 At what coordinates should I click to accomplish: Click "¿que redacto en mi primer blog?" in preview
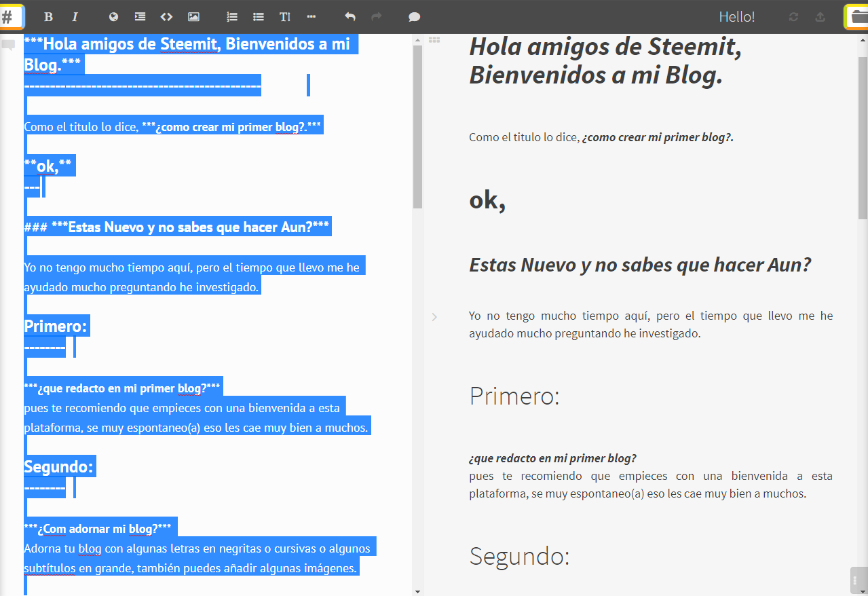click(x=553, y=458)
